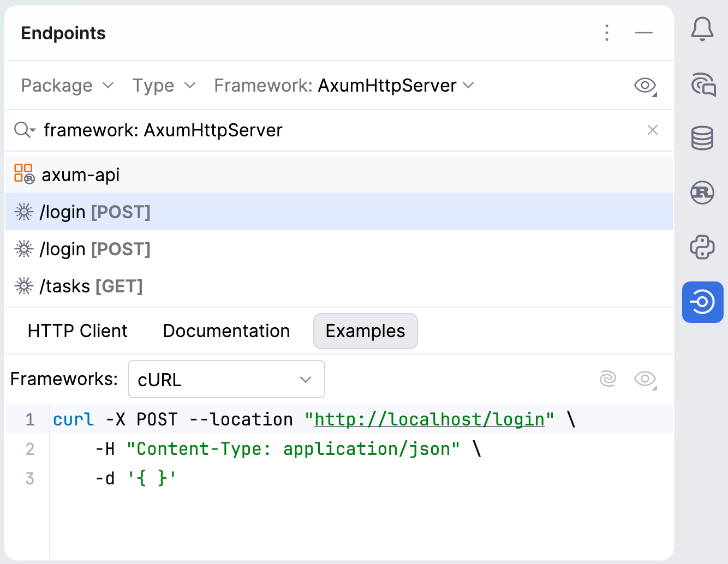The image size is (728, 564).
Task: Clear the search field with the X
Action: click(x=653, y=130)
